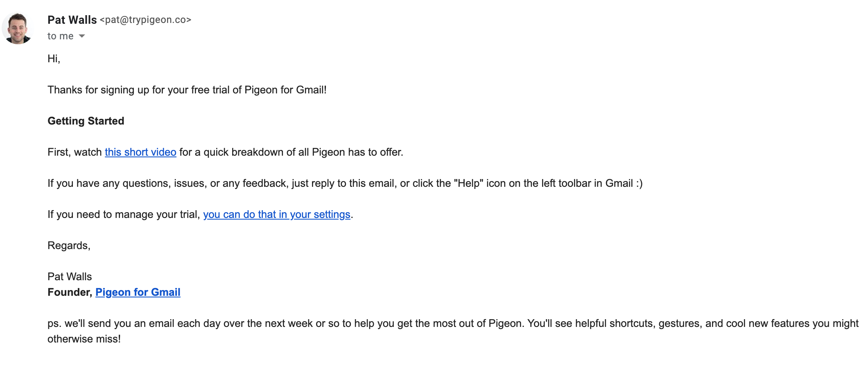Click the bold "Founder," title text
Viewport: 868px width, 381px height.
[x=70, y=292]
